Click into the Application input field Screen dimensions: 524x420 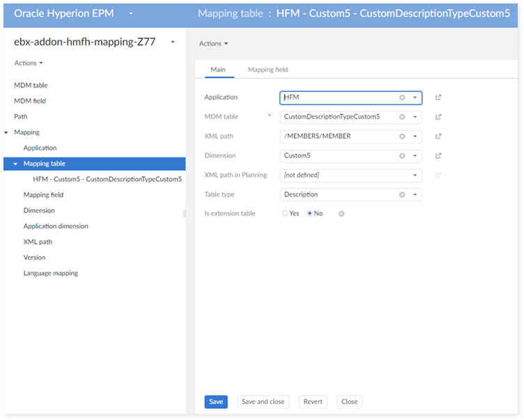coord(338,98)
